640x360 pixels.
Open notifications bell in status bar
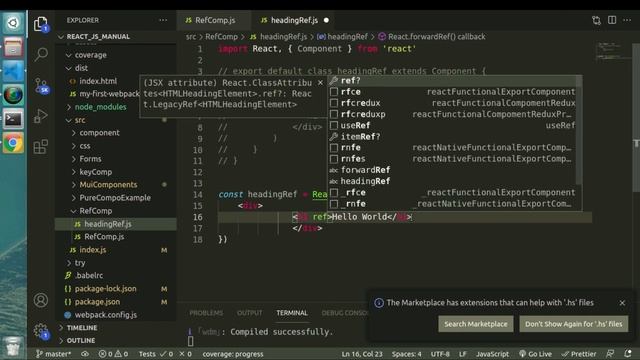pyautogui.click(x=628, y=353)
